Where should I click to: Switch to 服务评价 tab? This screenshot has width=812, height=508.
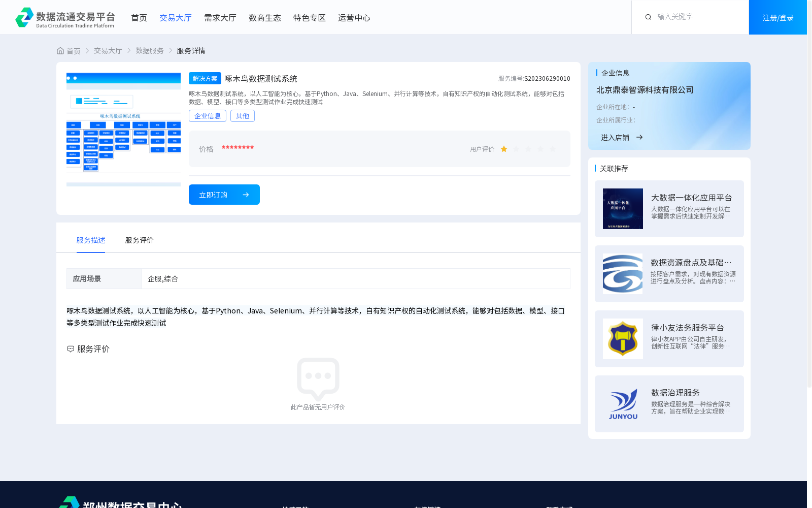[140, 240]
